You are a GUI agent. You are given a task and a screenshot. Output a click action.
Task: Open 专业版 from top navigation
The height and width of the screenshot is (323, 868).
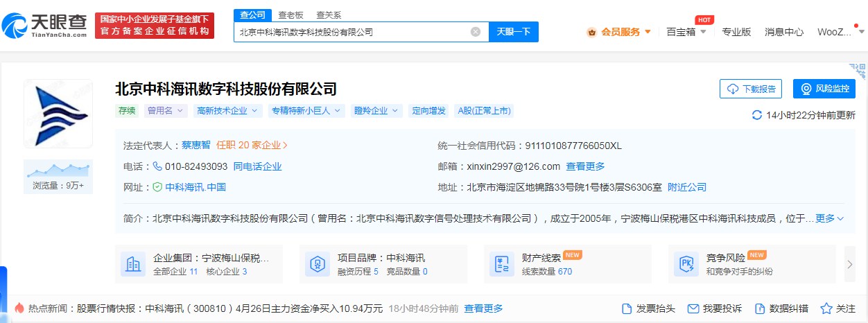(x=736, y=32)
